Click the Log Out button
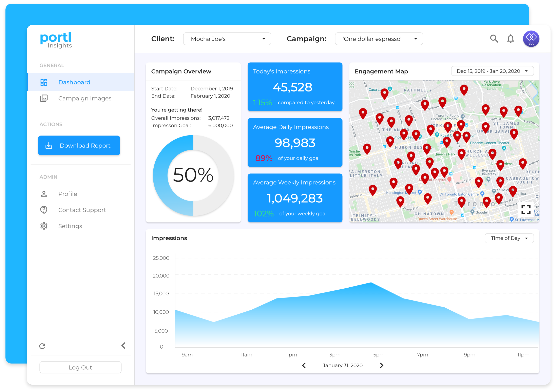This screenshot has height=392, width=556. (80, 367)
